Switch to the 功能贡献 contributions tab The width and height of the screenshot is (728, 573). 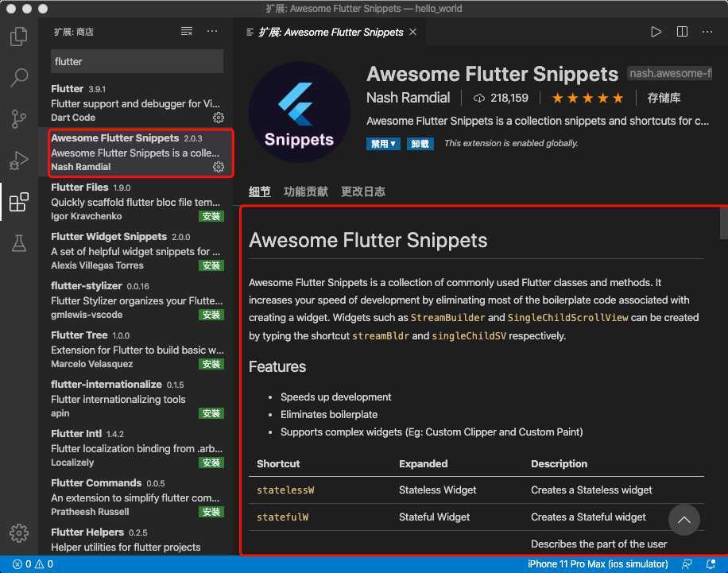305,192
